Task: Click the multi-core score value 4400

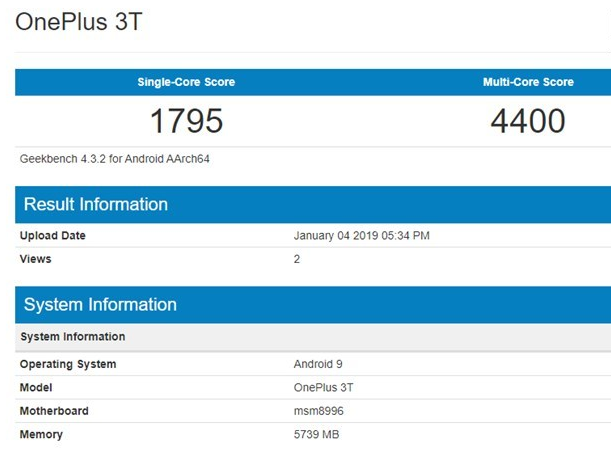Action: [x=528, y=121]
